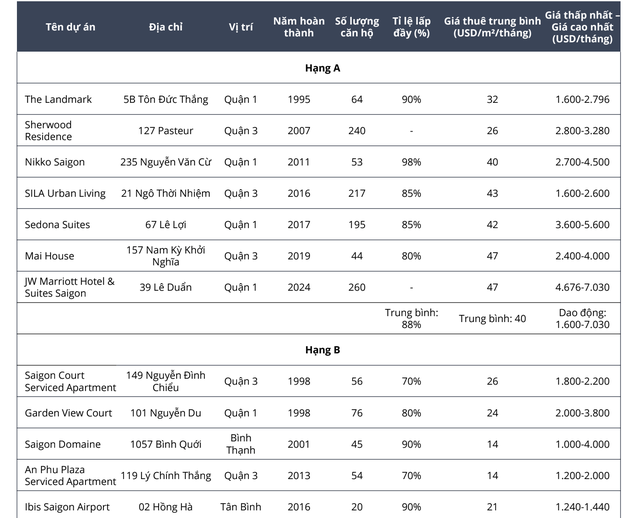Click completion year 2011
Image resolution: width=640 pixels, height=518 pixels.
point(299,162)
